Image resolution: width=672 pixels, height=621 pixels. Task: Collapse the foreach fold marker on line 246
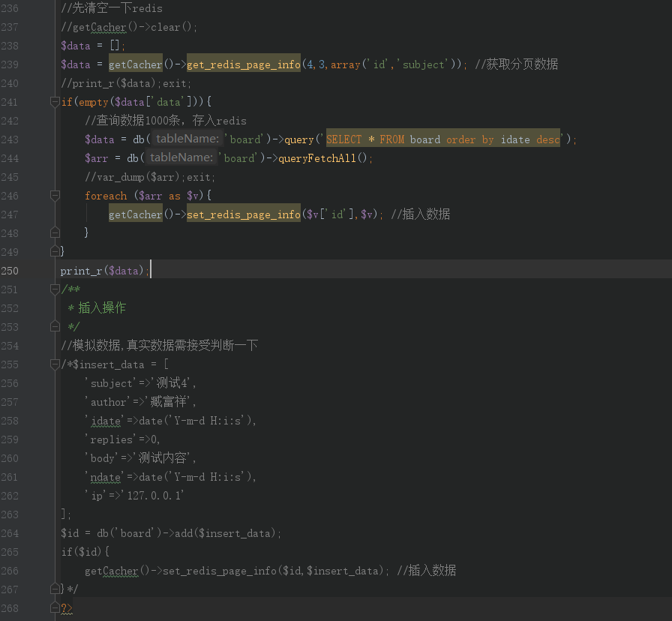point(55,196)
